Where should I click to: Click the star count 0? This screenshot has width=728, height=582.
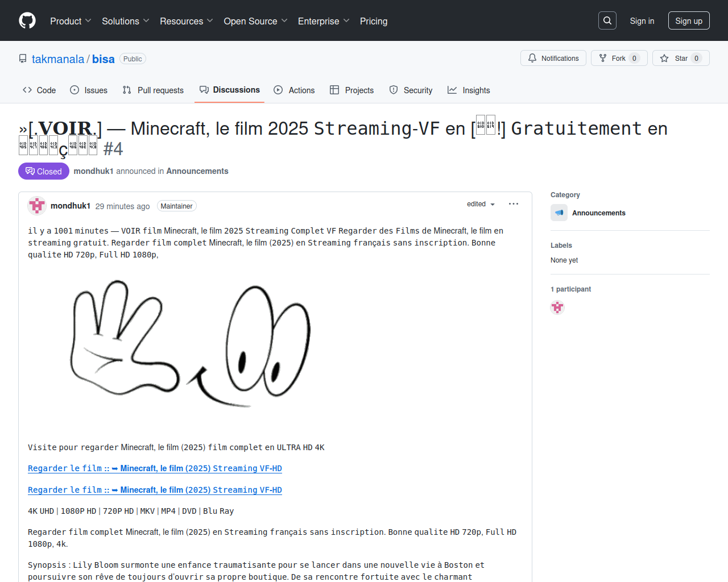(x=696, y=58)
